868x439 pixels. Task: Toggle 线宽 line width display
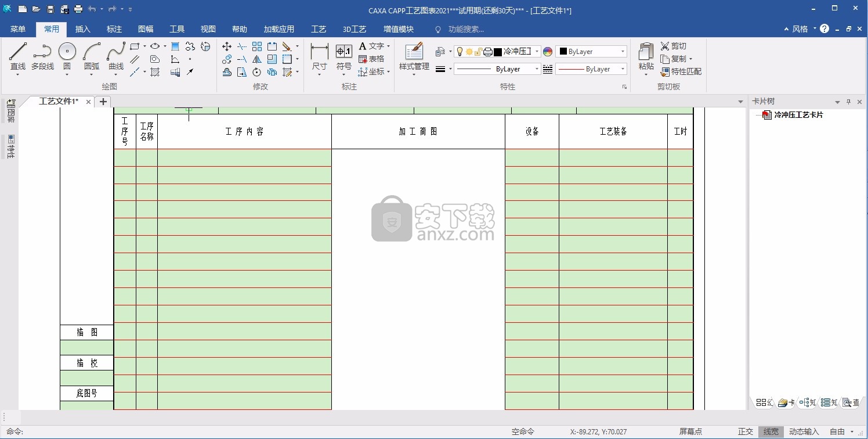coord(771,431)
